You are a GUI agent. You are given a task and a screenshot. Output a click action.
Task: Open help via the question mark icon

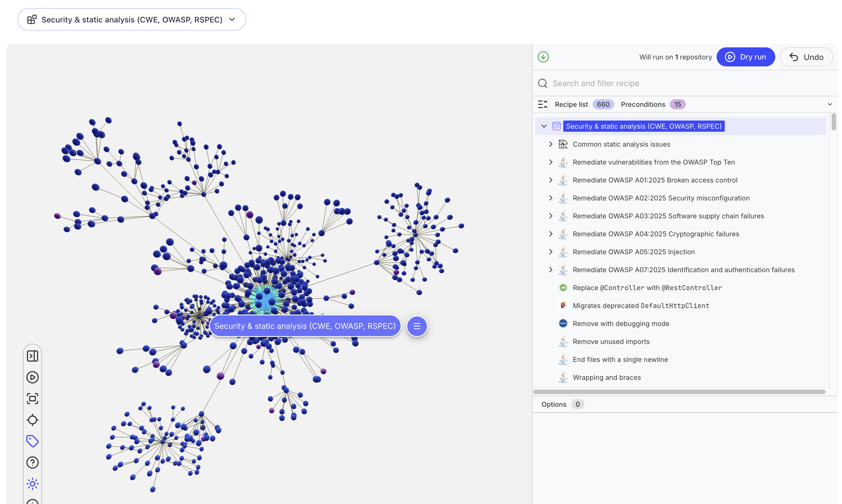[32, 463]
